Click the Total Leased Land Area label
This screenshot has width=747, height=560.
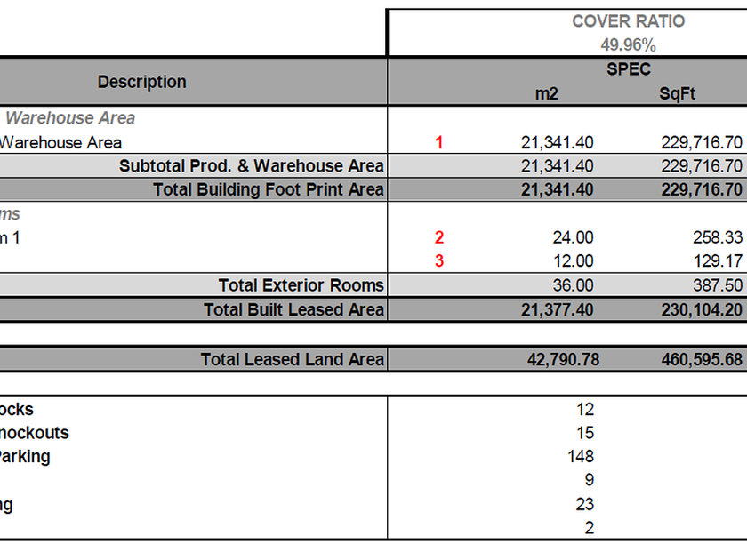(292, 359)
